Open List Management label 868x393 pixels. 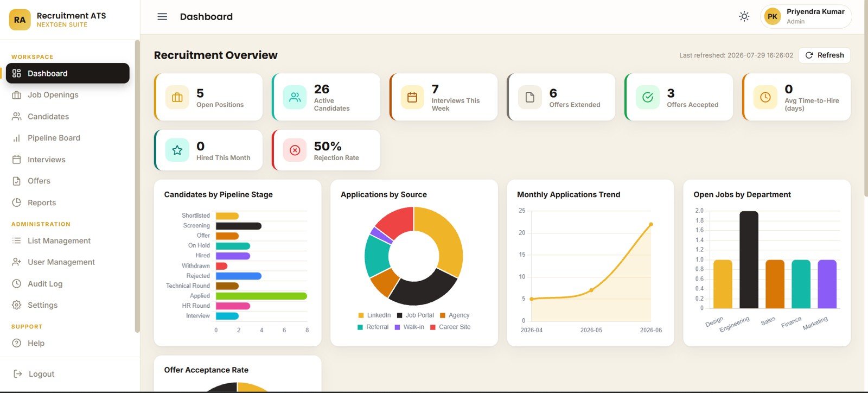[x=59, y=240]
